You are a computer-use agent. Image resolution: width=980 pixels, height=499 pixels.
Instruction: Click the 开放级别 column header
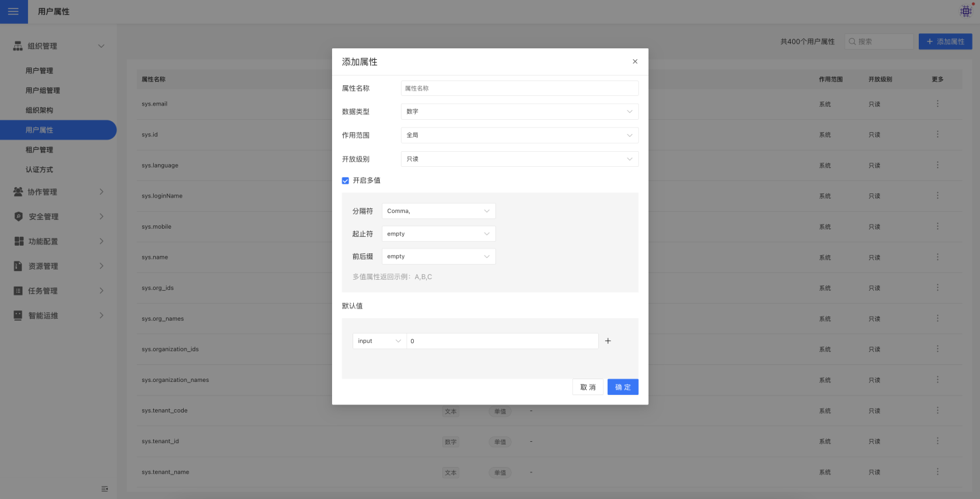click(x=881, y=79)
